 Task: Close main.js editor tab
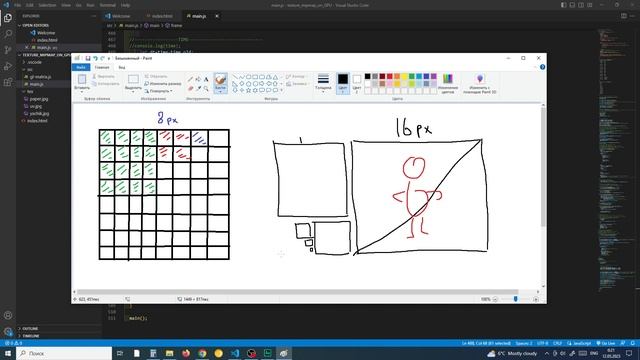(217, 16)
